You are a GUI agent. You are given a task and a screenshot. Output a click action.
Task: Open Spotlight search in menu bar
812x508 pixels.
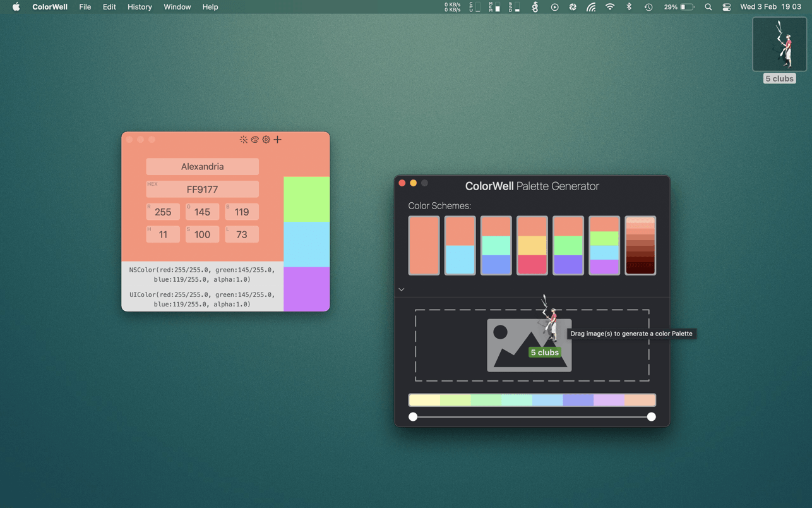708,7
